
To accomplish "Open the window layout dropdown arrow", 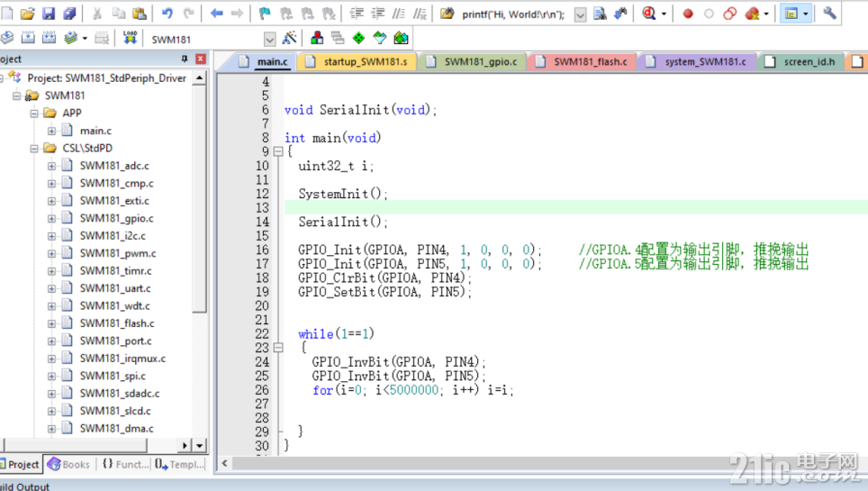I will pyautogui.click(x=806, y=14).
